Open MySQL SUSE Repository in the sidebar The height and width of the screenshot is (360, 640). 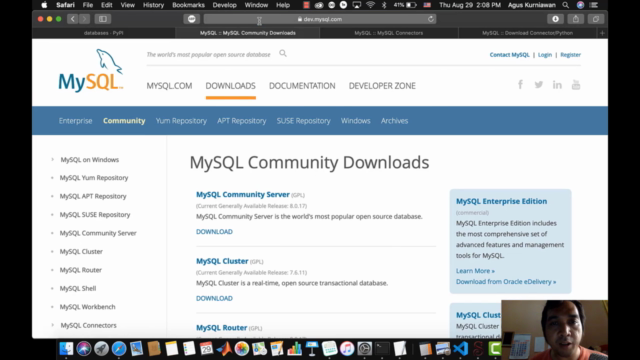(95, 214)
